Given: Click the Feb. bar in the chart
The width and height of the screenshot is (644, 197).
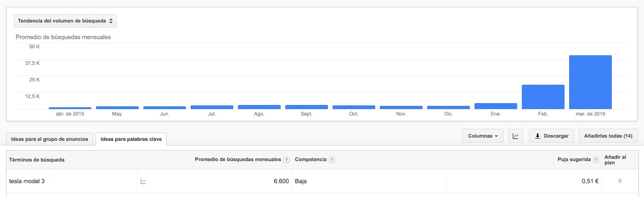Looking at the screenshot, I should (543, 97).
